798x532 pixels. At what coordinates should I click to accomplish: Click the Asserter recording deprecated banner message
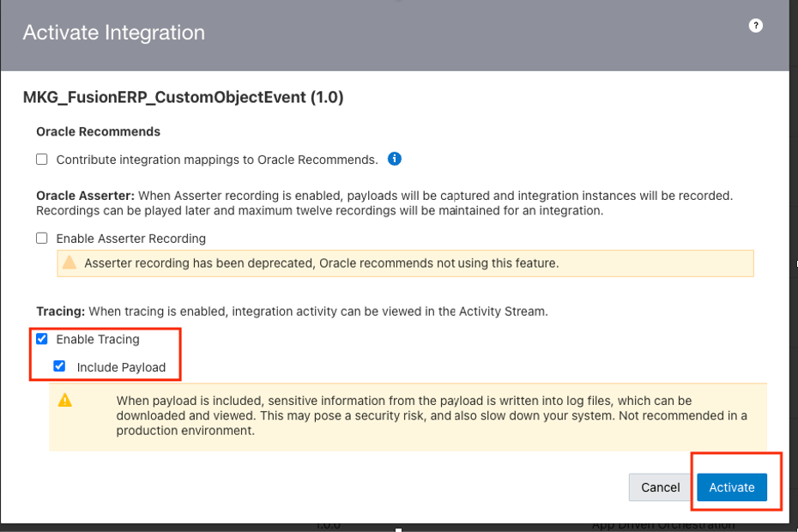point(321,263)
